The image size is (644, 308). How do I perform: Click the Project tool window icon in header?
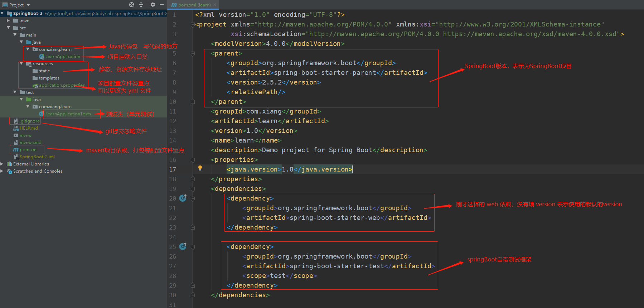(5, 5)
